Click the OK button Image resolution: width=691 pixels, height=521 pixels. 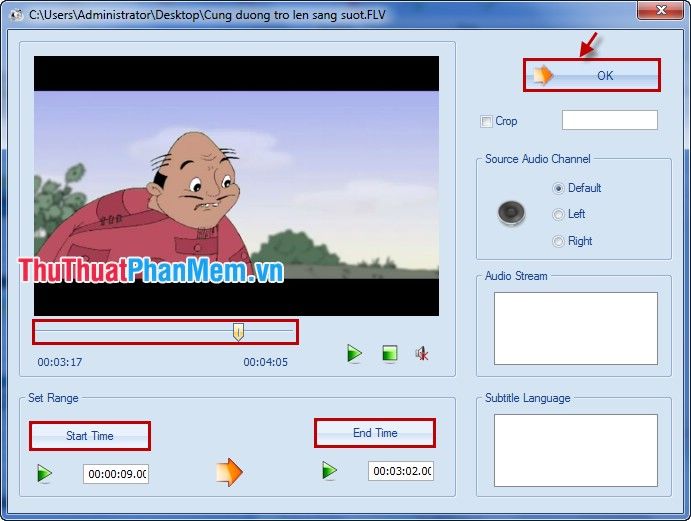[592, 75]
